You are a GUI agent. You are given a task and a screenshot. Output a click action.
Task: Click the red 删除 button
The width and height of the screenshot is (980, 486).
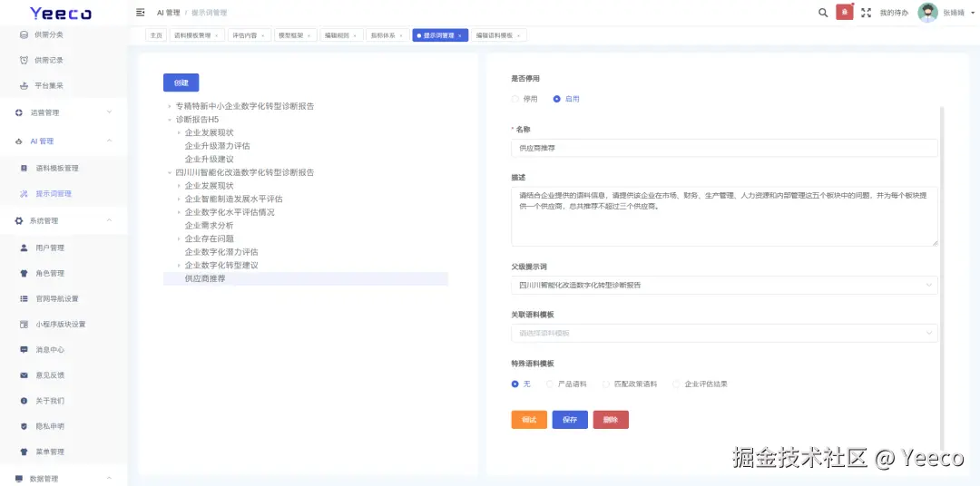point(611,420)
